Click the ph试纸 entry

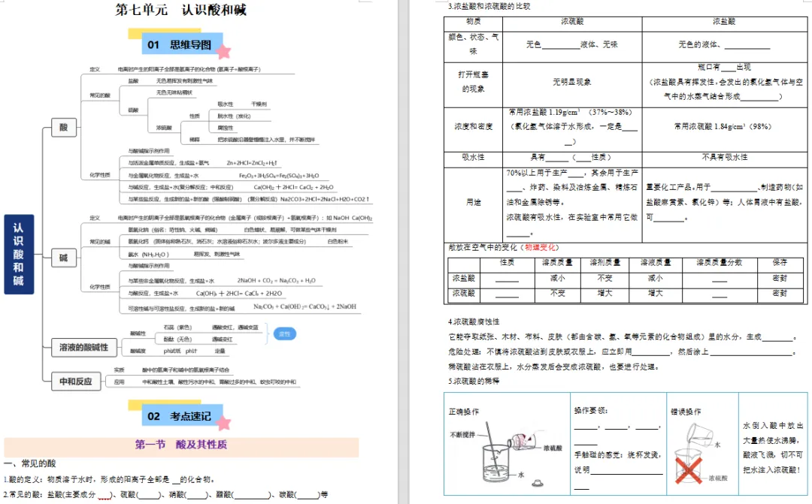click(x=171, y=351)
